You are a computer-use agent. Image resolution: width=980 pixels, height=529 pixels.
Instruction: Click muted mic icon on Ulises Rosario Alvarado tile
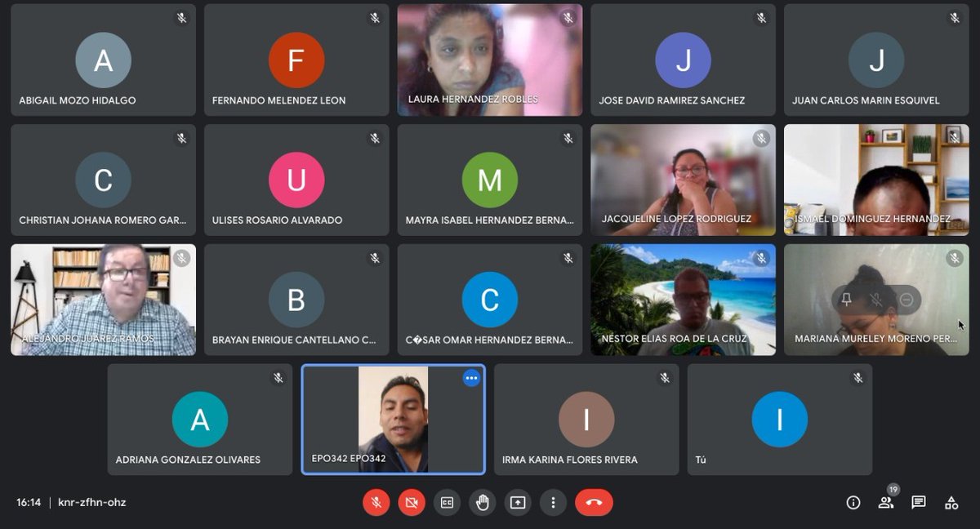tap(376, 139)
